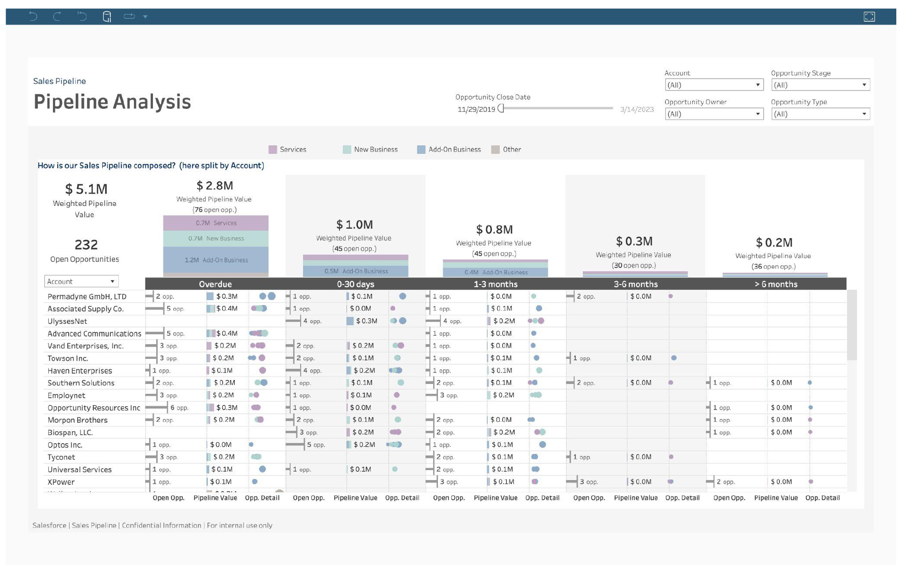Click the Revert icon in toolbar
Viewport: 910px width, 588px height.
click(x=82, y=17)
